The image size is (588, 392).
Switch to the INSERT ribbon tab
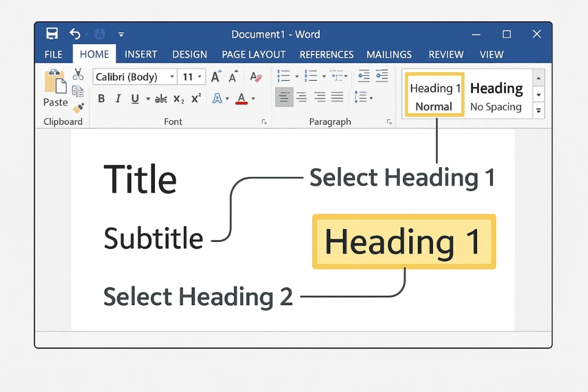click(x=141, y=55)
